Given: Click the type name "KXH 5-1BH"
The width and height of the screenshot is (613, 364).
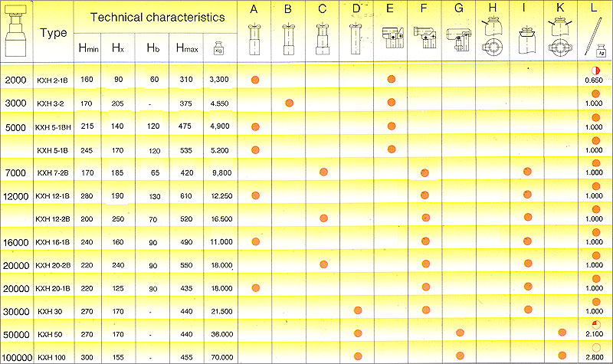Looking at the screenshot, I should [53, 127].
